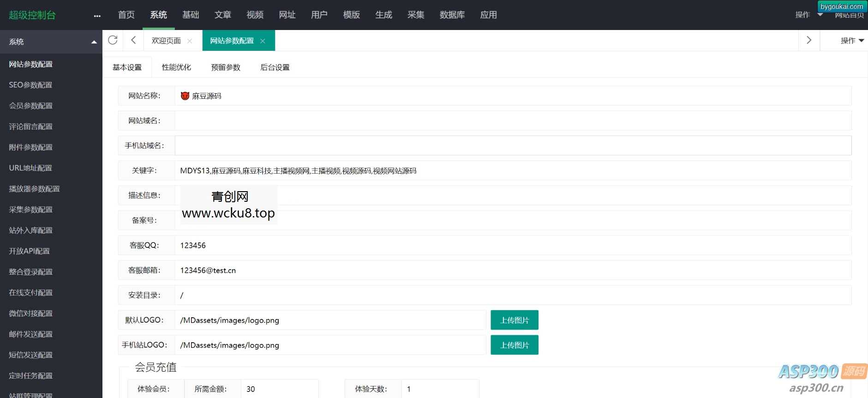Switch to the 性能优化 tab

[x=176, y=67]
